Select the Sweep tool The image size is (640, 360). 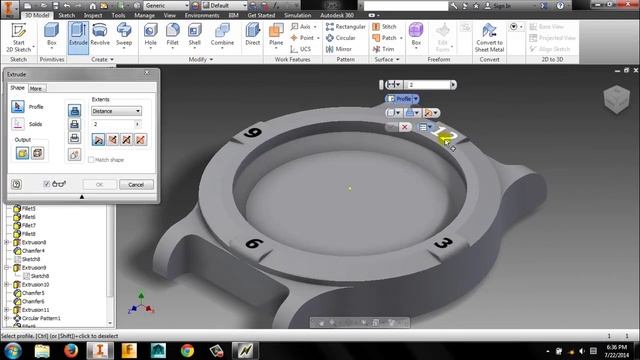(x=124, y=35)
